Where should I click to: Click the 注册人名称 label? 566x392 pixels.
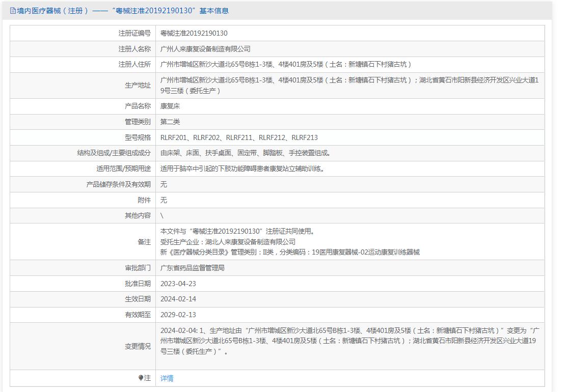tap(134, 49)
